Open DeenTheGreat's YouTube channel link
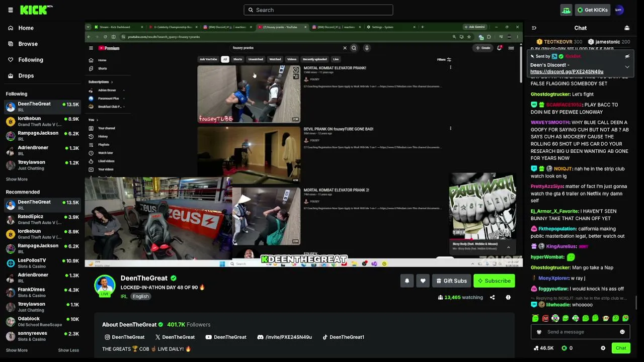Viewport: 644px width, 362px height. 225,337
